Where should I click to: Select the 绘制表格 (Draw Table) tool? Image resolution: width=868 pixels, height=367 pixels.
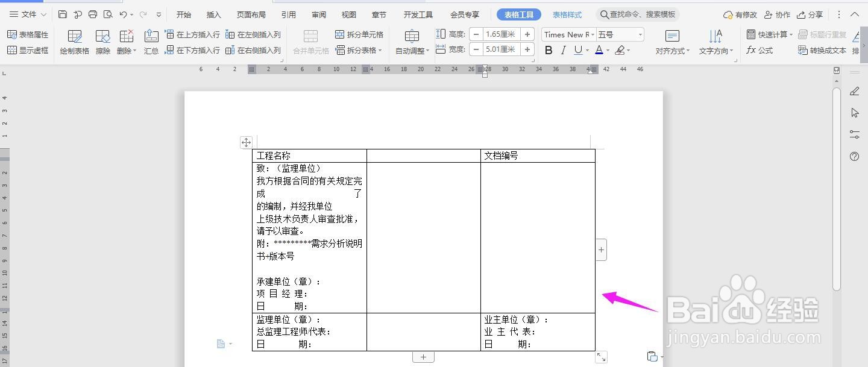click(x=74, y=41)
